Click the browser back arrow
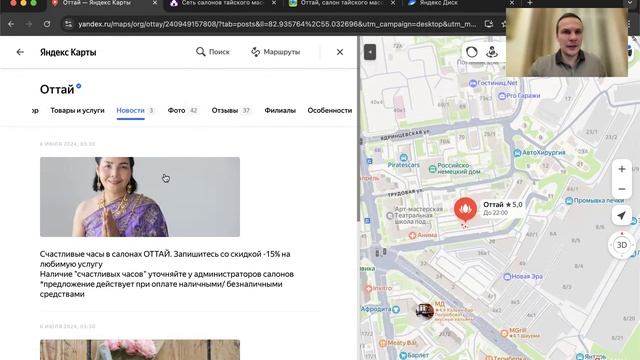Viewport: 640px width, 360px height. pyautogui.click(x=11, y=24)
